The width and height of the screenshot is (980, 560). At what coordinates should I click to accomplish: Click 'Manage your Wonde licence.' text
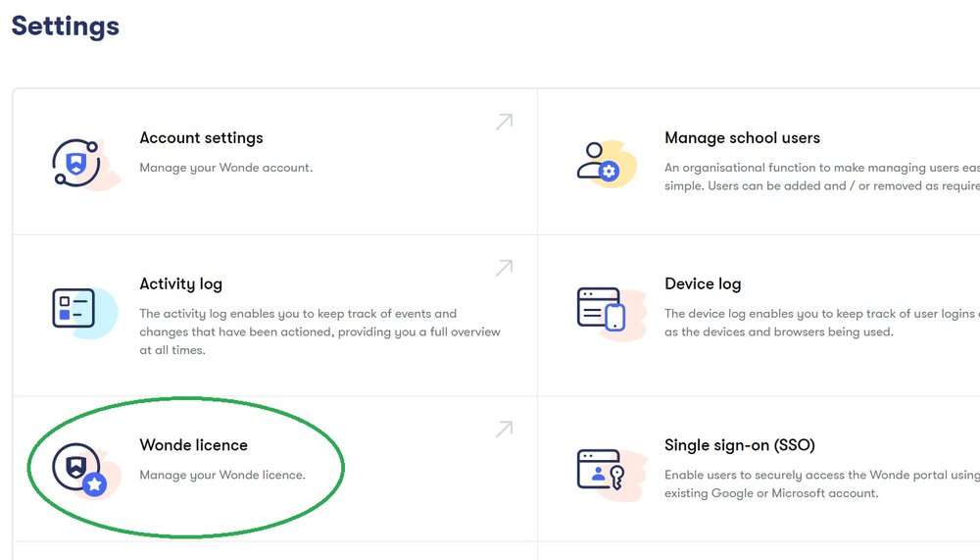tap(222, 475)
